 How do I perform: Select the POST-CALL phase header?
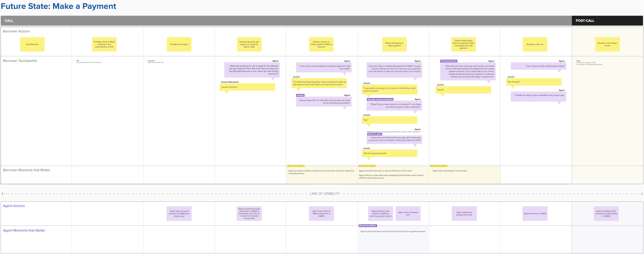(x=608, y=21)
